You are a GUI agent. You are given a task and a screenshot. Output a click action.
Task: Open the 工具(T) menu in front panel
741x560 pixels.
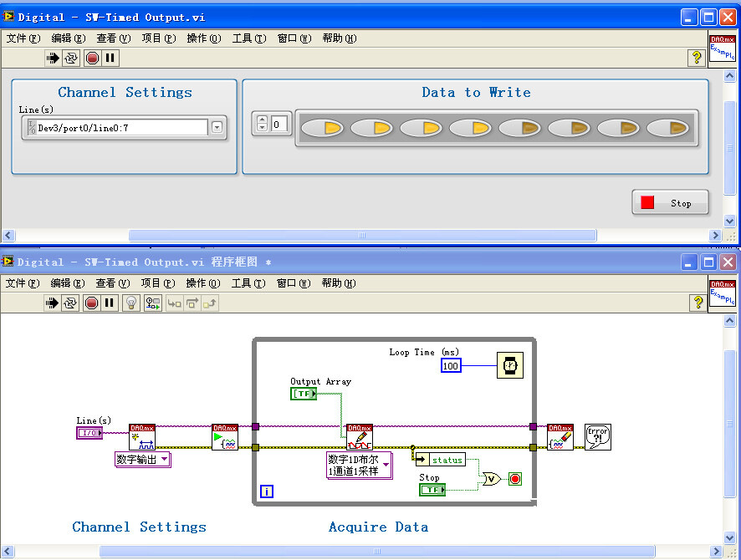coord(249,38)
